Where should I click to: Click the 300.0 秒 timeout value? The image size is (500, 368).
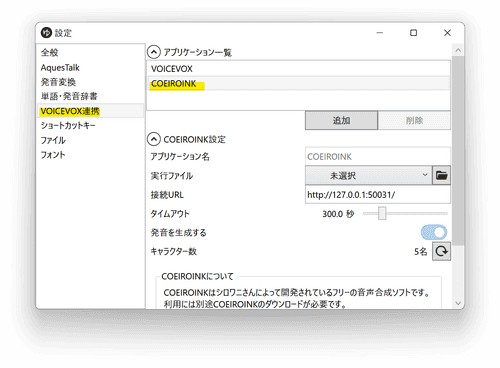pyautogui.click(x=338, y=214)
